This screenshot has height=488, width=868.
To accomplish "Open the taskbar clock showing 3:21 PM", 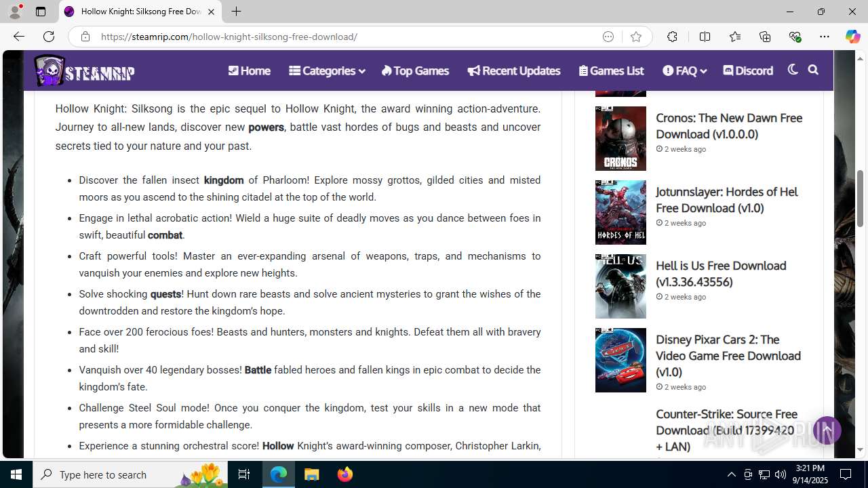I will [810, 474].
